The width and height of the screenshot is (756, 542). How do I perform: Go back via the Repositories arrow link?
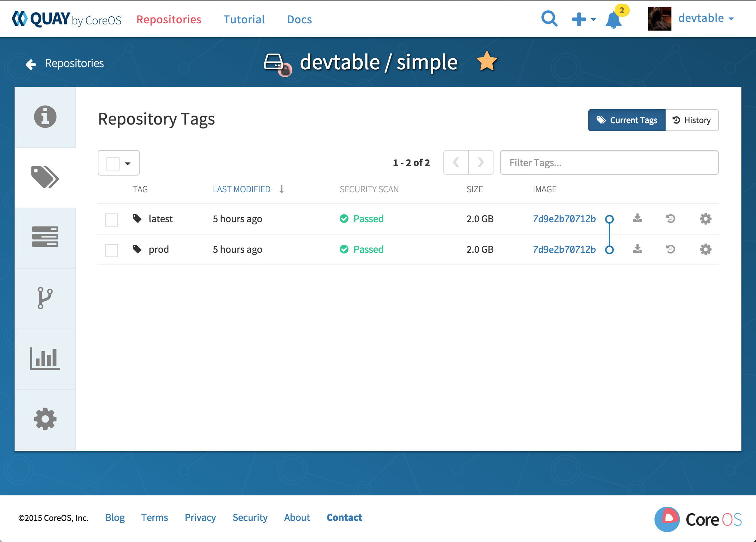(65, 63)
